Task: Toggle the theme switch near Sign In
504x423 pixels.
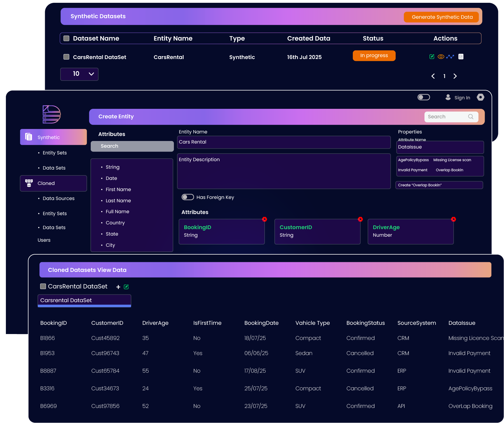Action: point(424,97)
